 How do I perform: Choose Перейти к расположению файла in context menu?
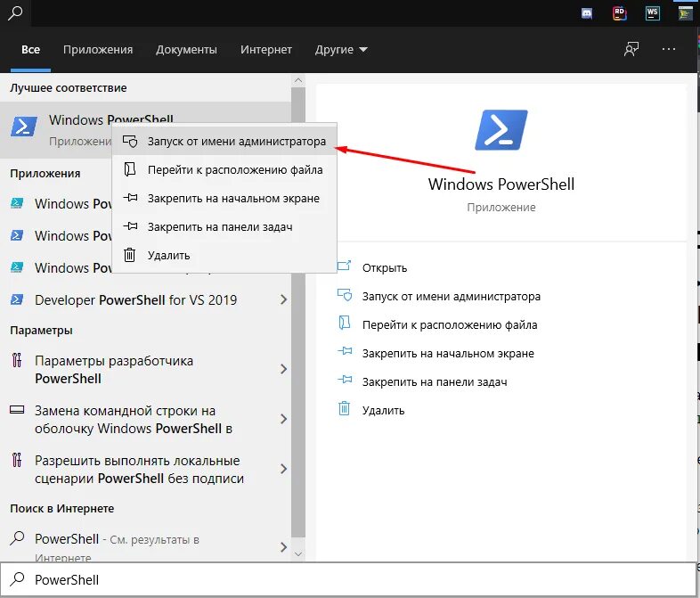[224, 169]
